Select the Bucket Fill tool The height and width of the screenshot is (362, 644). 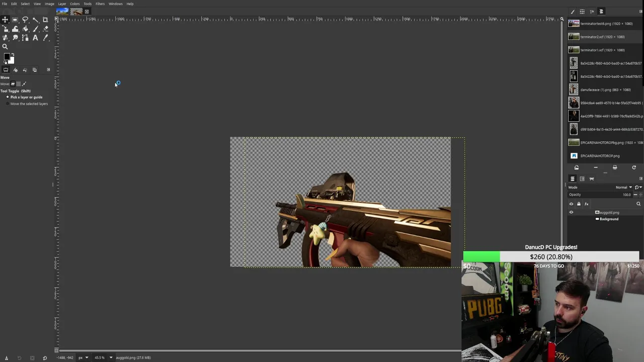(25, 29)
